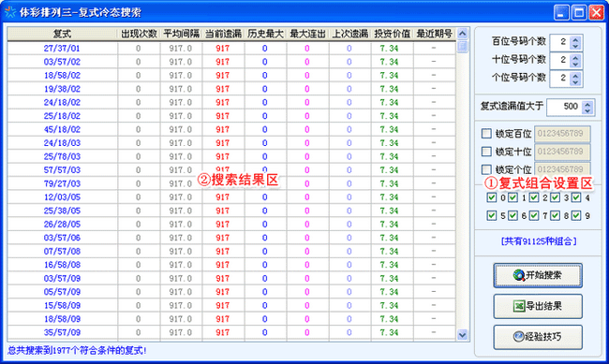Image resolution: width=609 pixels, height=364 pixels.
Task: Close the 复式冷态搜索 window
Action: point(596,12)
